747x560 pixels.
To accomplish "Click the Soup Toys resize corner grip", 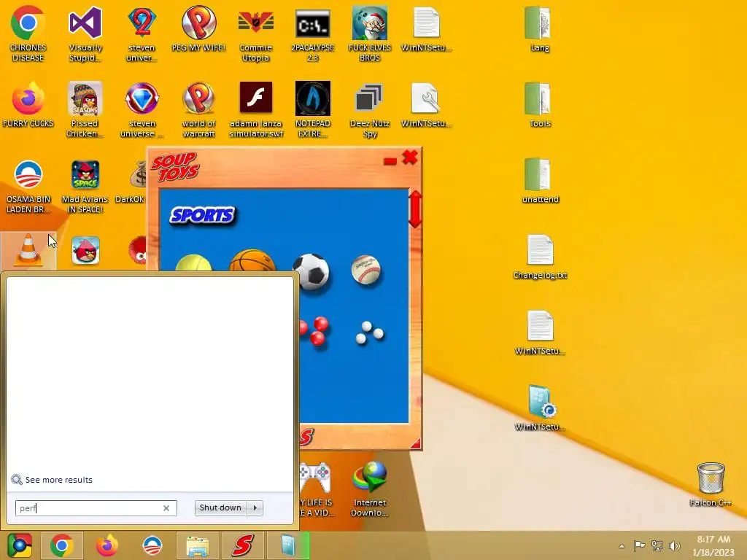I will click(x=415, y=443).
